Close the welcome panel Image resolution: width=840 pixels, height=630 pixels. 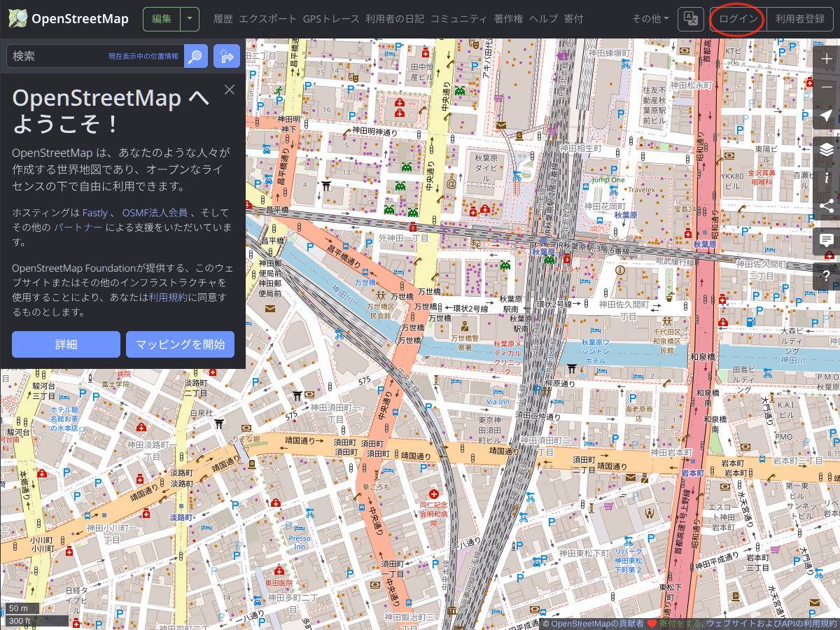pos(230,90)
